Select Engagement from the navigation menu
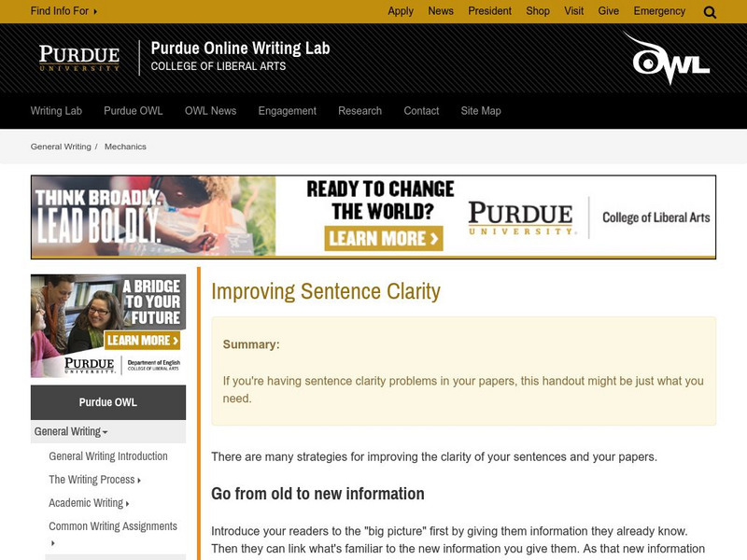Viewport: 747px width, 560px height. click(287, 110)
